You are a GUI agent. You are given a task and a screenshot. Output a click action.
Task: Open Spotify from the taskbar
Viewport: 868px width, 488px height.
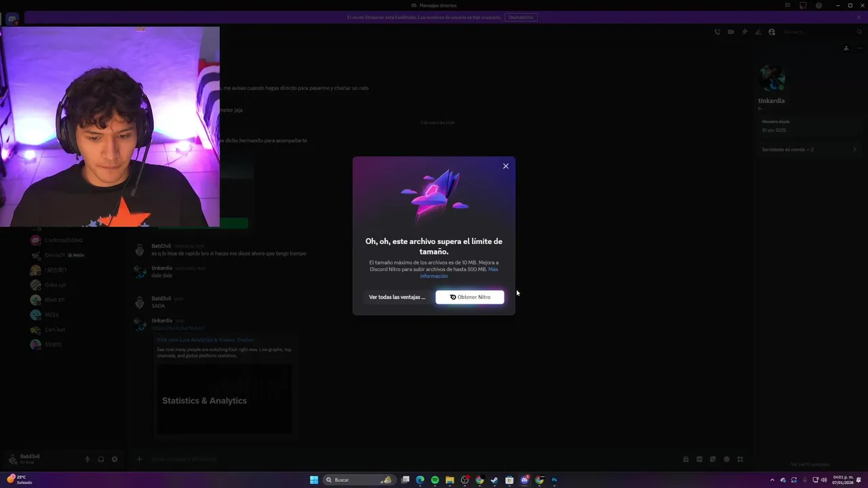coord(435,480)
